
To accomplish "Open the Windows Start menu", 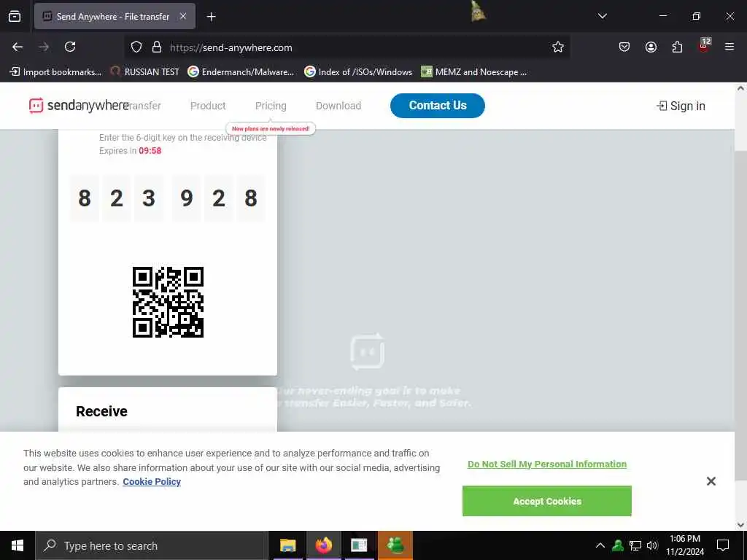I will click(18, 545).
